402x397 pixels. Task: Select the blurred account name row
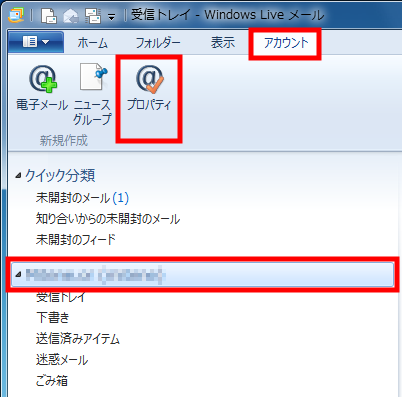(x=202, y=275)
